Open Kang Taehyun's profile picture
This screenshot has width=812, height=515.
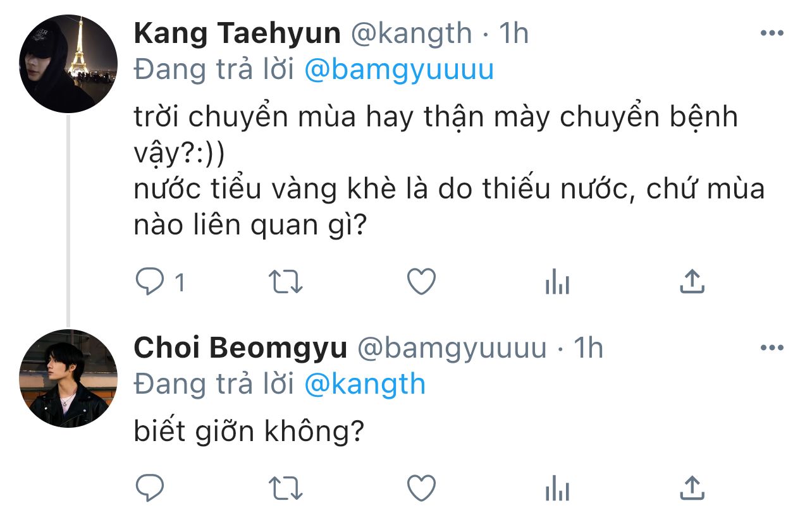pos(68,64)
